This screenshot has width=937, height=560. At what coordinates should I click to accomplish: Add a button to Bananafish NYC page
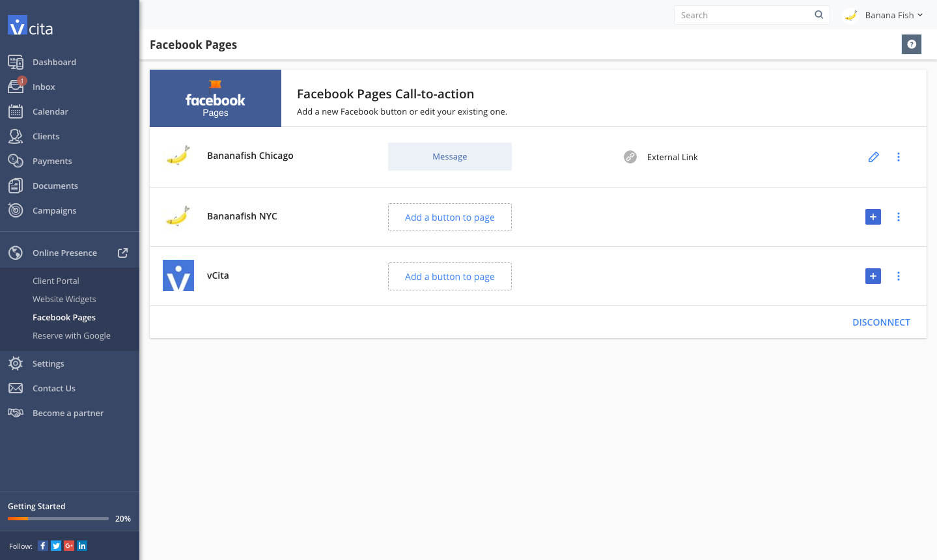tap(450, 217)
